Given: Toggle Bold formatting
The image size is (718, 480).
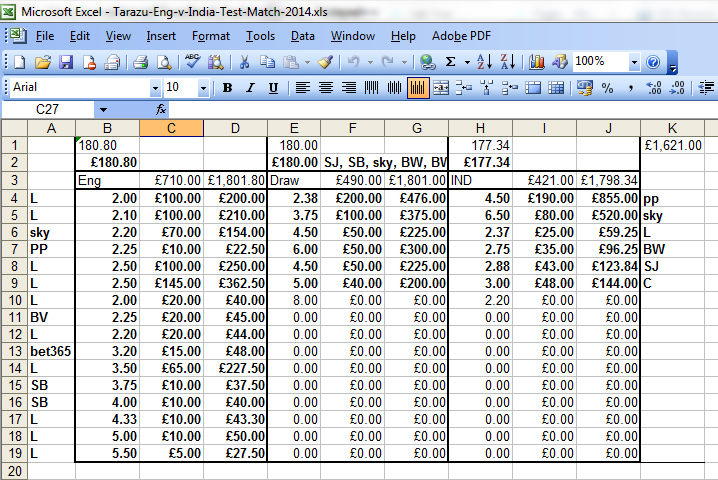Looking at the screenshot, I should pyautogui.click(x=227, y=88).
